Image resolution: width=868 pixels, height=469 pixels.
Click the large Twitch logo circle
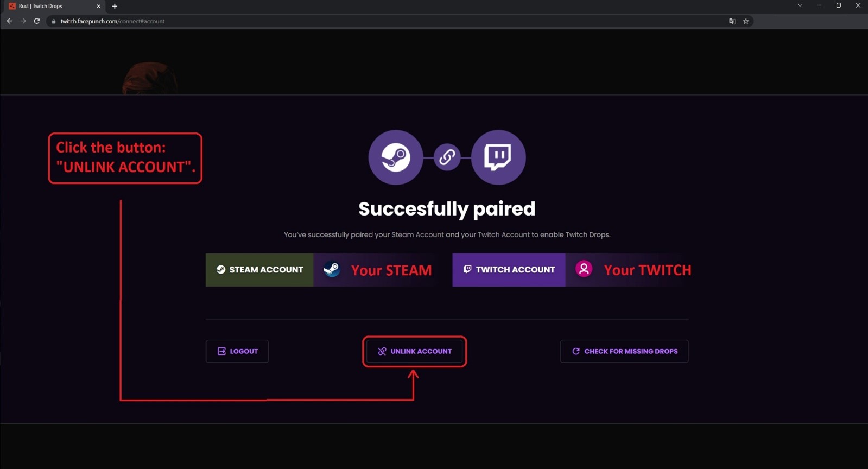498,157
